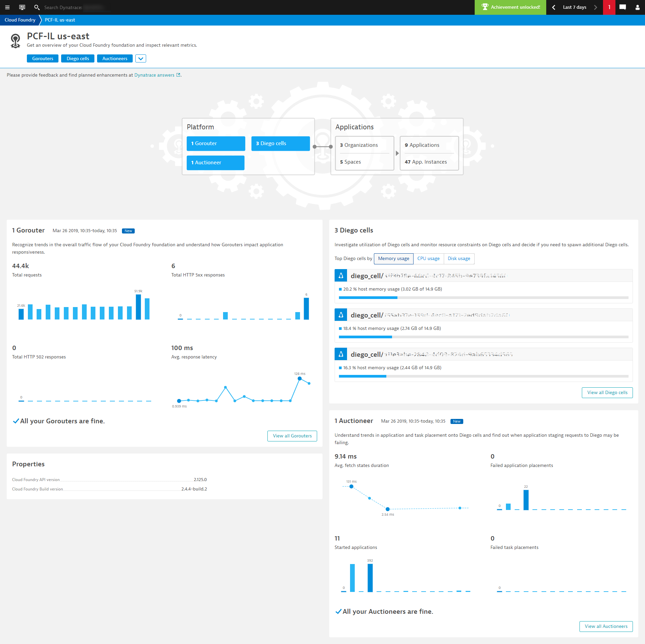Click the 47 App. Instances text
645x644 pixels.
[426, 162]
